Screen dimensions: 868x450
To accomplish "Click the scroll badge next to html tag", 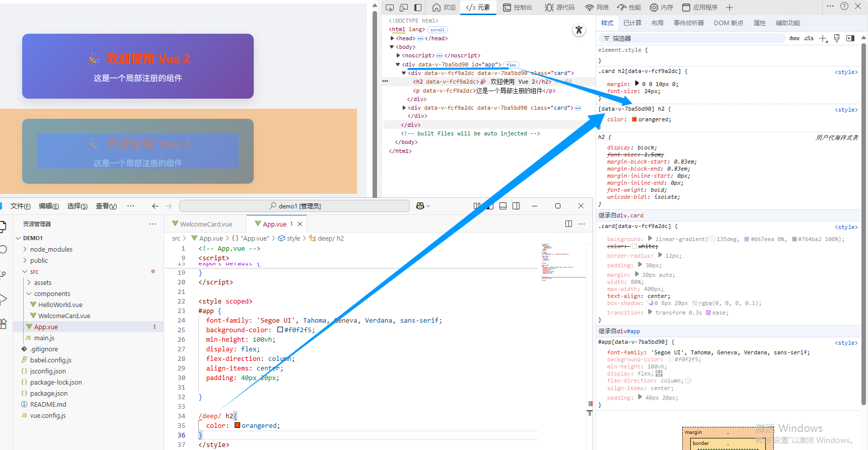I will click(x=437, y=30).
